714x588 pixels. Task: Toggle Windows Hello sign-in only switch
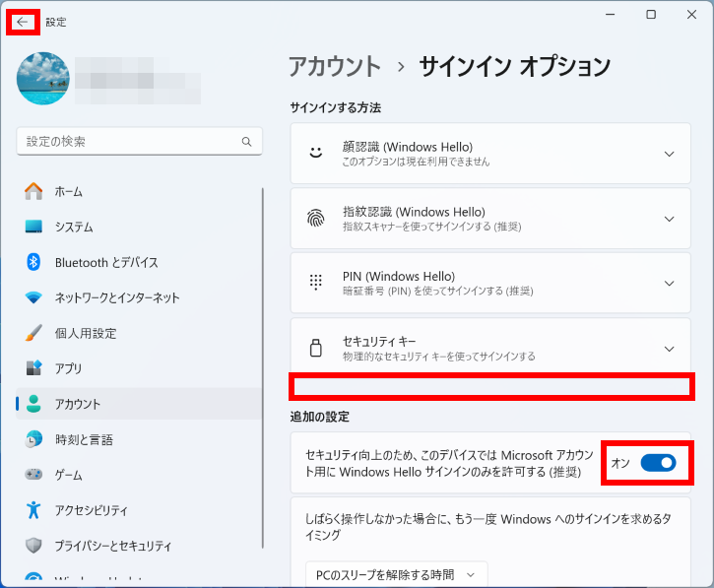click(658, 463)
